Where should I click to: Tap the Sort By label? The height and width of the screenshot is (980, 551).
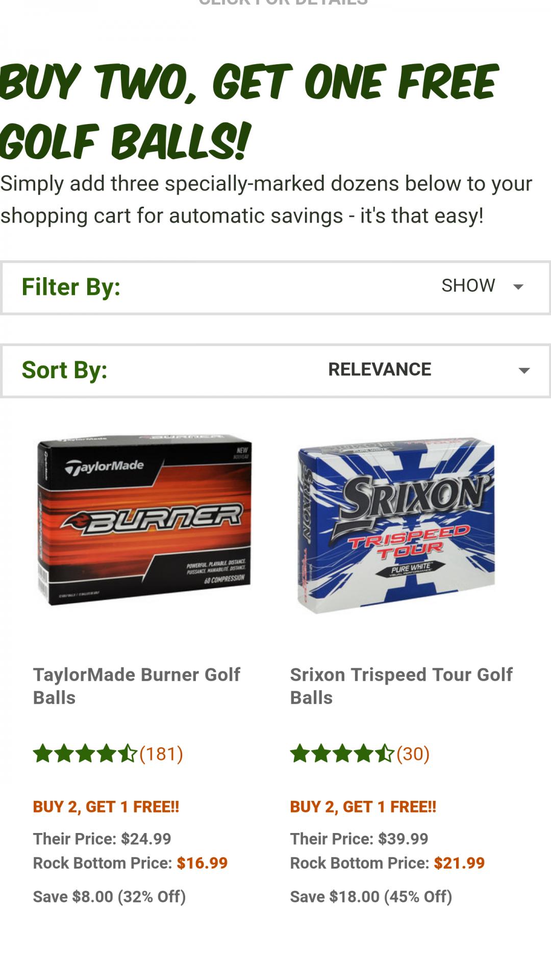click(65, 370)
